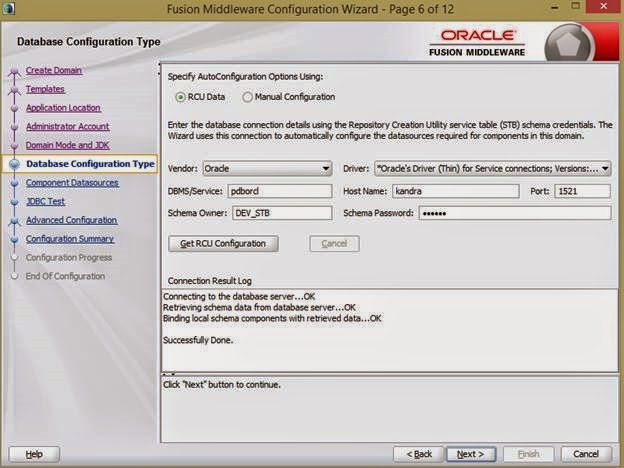Image resolution: width=624 pixels, height=468 pixels.
Task: Click the disabled Finish button
Action: (x=528, y=454)
